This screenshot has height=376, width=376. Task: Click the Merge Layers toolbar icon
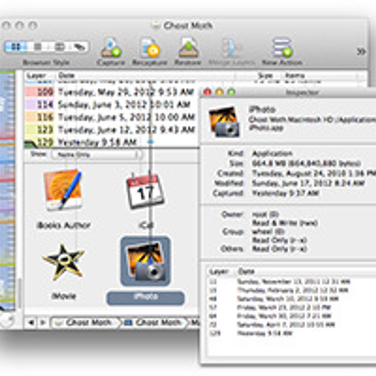tap(231, 48)
